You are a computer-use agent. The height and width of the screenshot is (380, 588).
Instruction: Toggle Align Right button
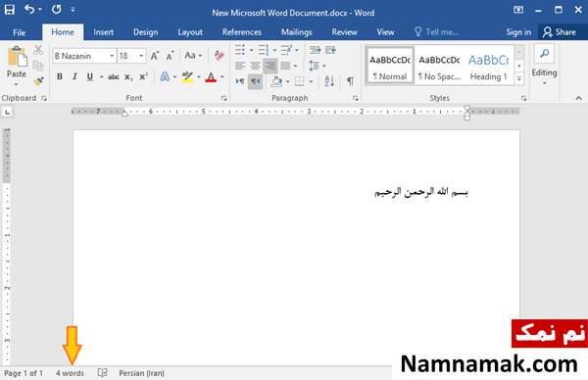click(x=270, y=66)
